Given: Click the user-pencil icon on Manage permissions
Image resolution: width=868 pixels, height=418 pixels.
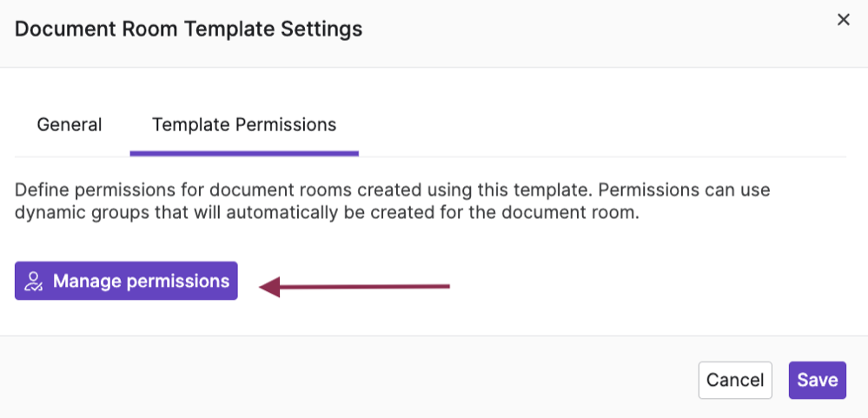Looking at the screenshot, I should pos(34,281).
